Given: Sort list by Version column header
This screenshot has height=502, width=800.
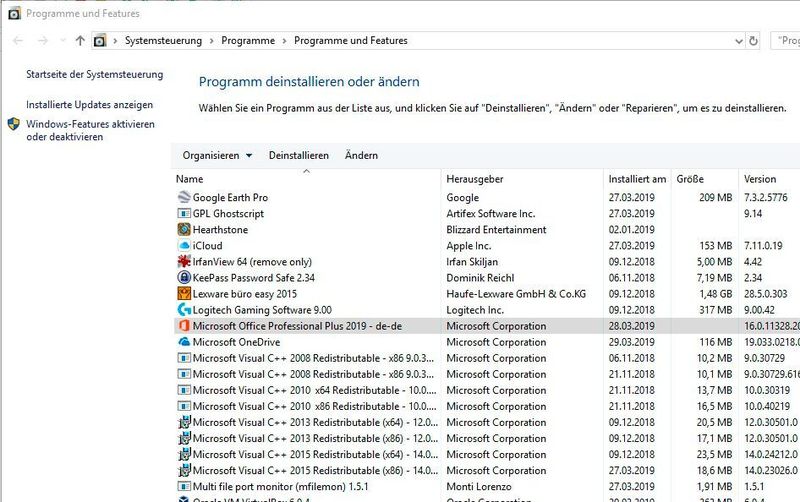Looking at the screenshot, I should (x=769, y=179).
